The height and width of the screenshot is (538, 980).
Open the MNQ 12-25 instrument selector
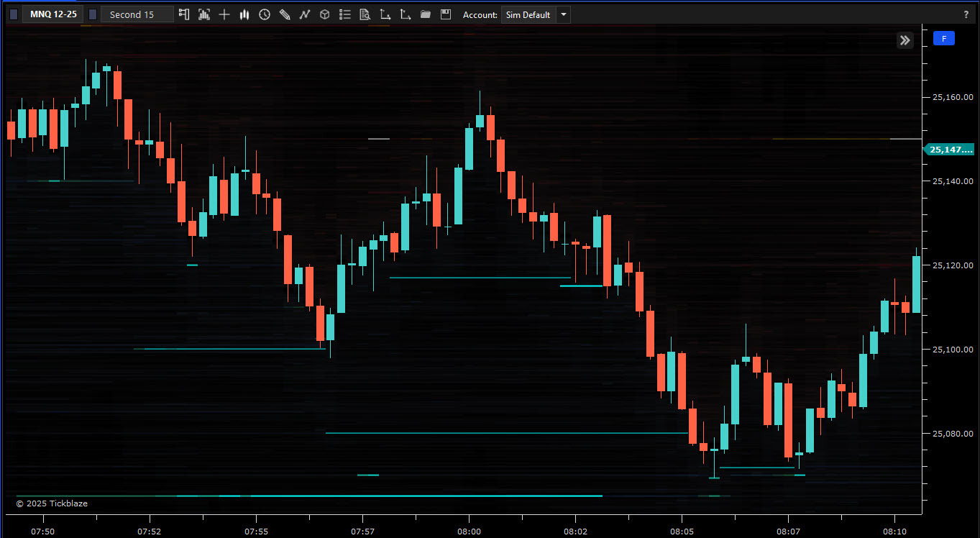[52, 14]
